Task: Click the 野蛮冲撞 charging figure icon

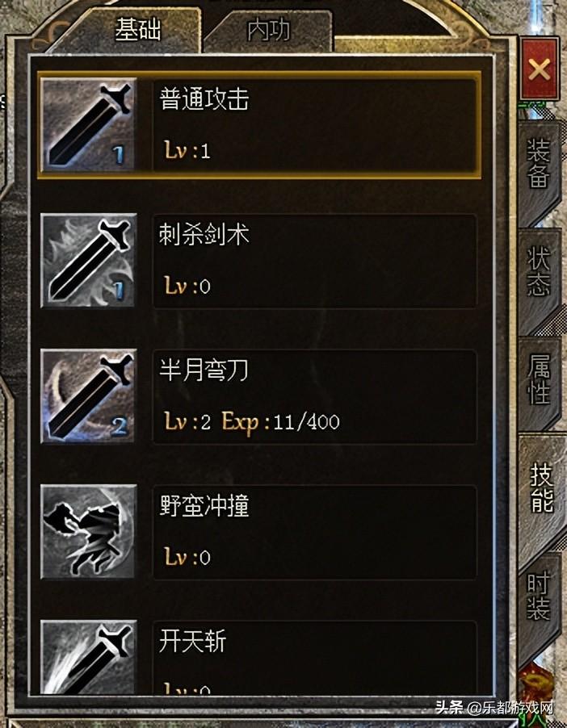Action: (88, 532)
